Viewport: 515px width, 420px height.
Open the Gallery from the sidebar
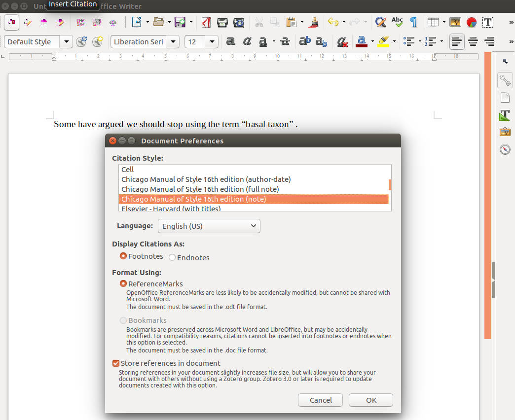click(505, 132)
